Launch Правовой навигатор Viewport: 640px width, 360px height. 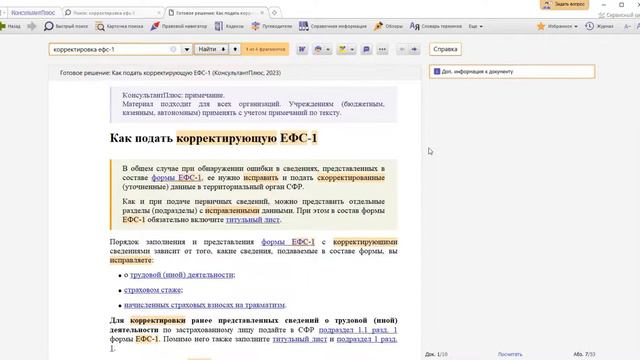[178, 26]
